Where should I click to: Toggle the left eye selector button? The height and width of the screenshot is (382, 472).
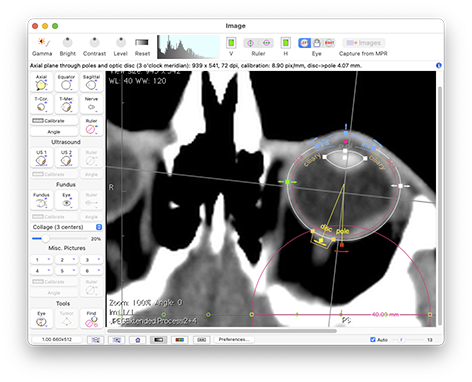304,43
